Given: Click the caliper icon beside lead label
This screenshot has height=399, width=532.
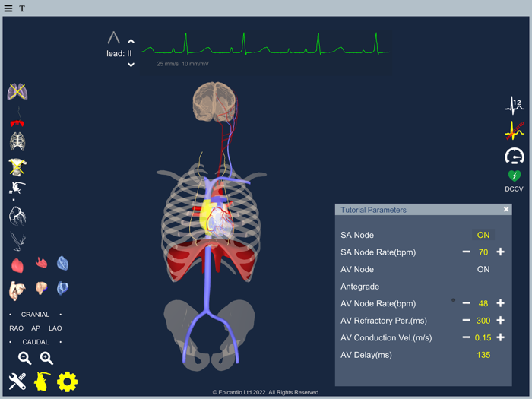Looking at the screenshot, I should (x=114, y=38).
